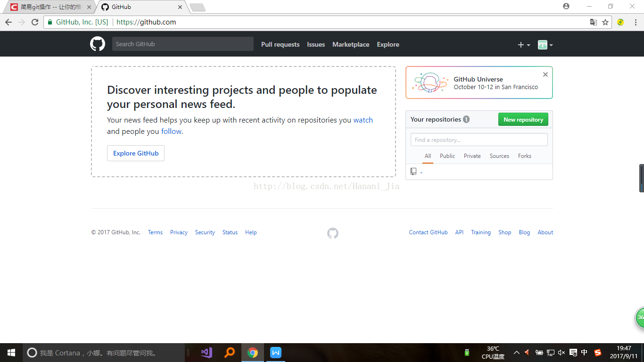The width and height of the screenshot is (644, 362).
Task: Select the All repositories filter tab
Action: [428, 156]
